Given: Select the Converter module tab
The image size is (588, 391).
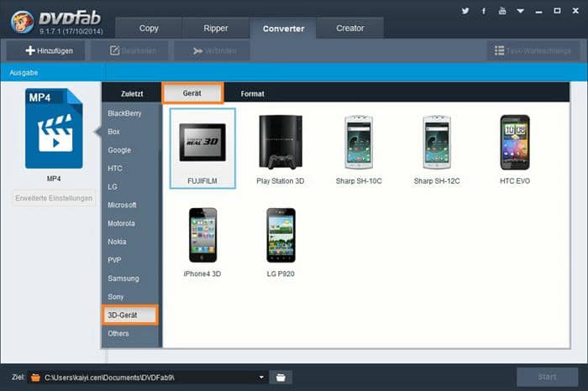Looking at the screenshot, I should pyautogui.click(x=284, y=29).
